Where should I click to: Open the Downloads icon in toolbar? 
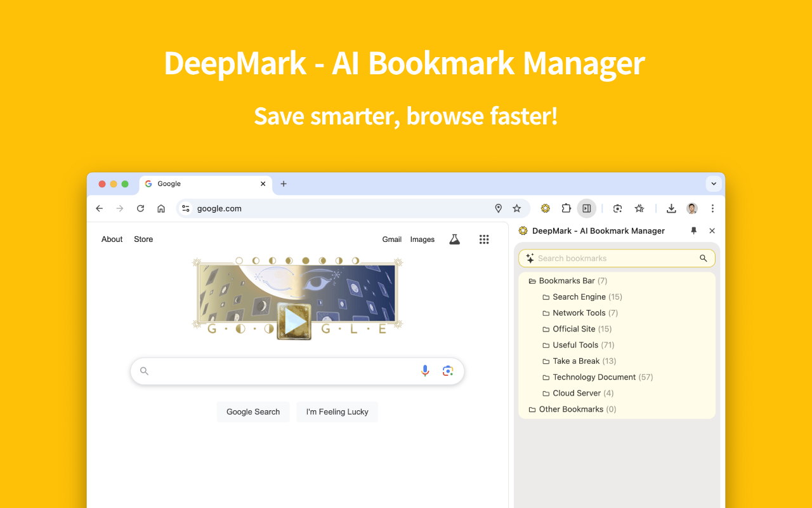pos(671,208)
